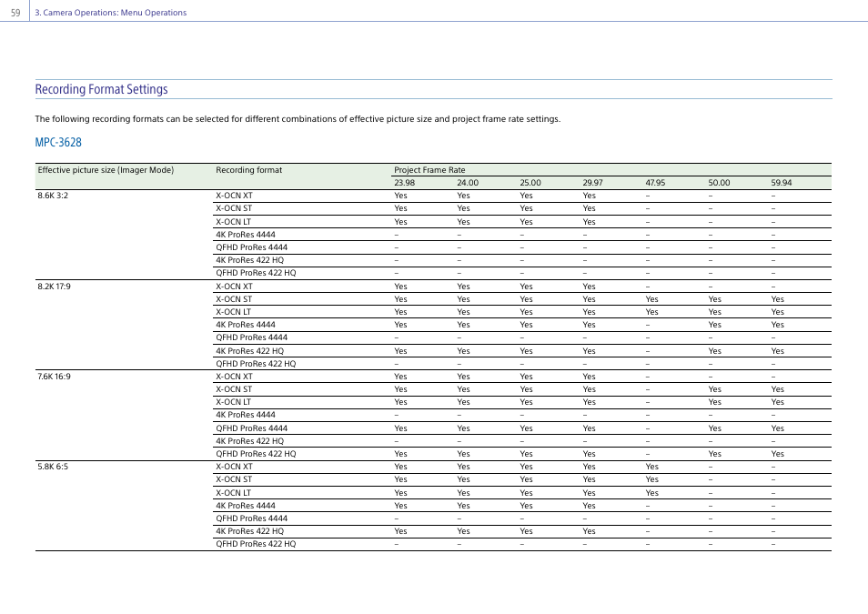868x614 pixels.
Task: Click 'Yes' at 8.6K 3:2 X-OCN XT, 23.98
Action: (x=400, y=196)
